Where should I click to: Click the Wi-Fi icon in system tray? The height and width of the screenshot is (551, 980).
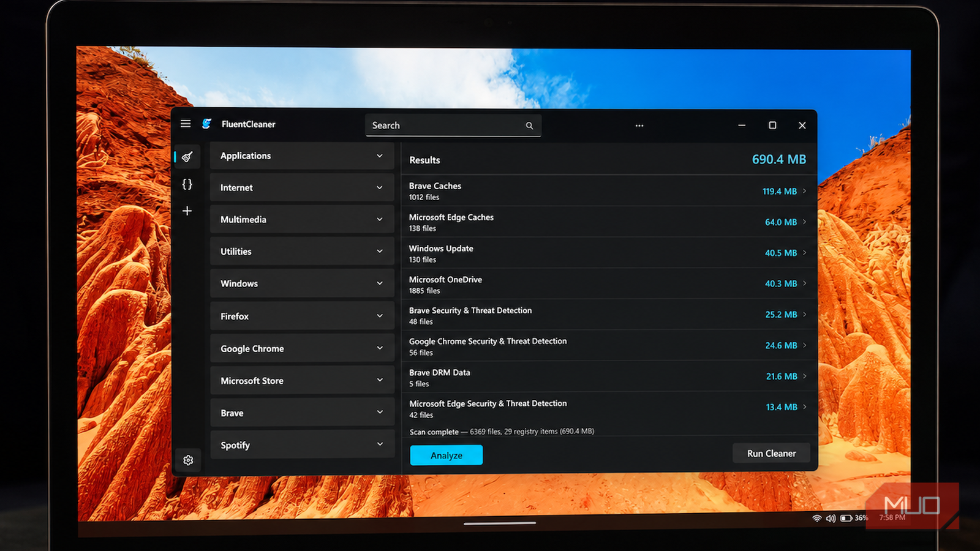(817, 518)
